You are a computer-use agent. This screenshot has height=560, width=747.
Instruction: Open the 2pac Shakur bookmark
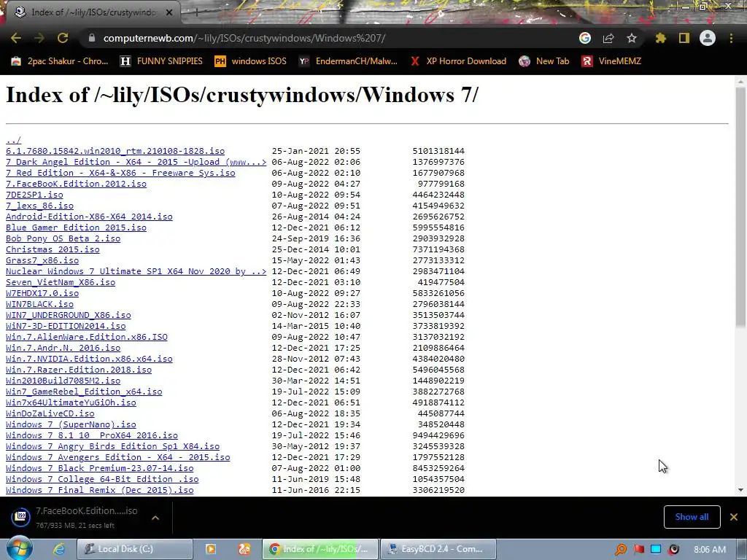point(60,61)
